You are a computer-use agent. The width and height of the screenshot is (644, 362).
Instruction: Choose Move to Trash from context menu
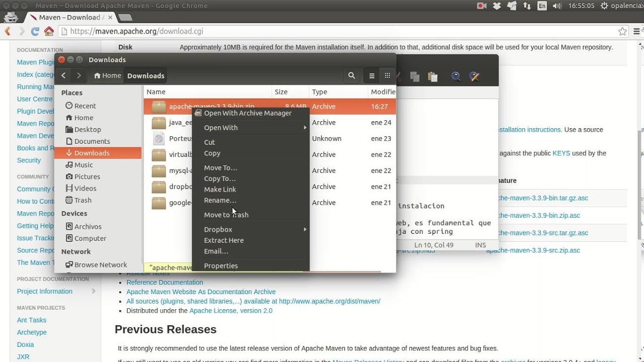point(251,215)
